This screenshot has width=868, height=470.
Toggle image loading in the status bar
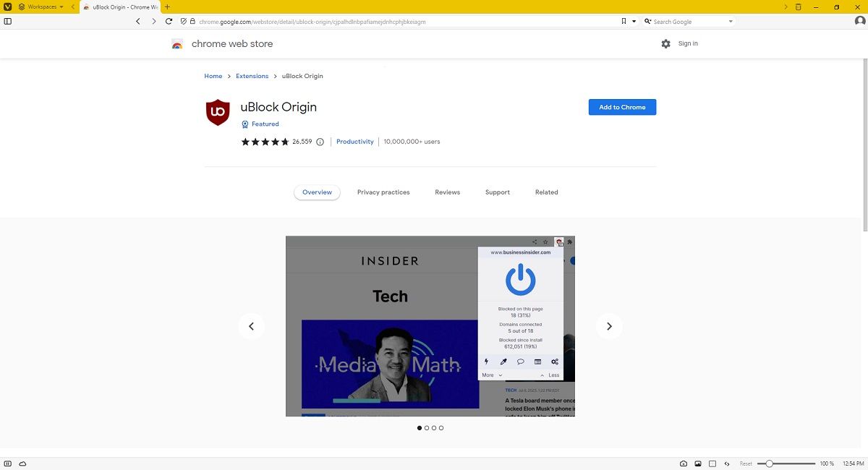(x=699, y=463)
